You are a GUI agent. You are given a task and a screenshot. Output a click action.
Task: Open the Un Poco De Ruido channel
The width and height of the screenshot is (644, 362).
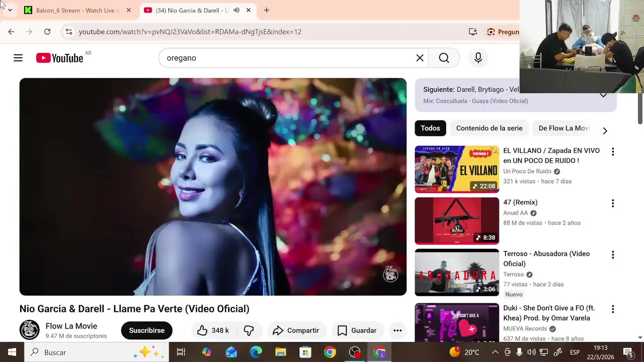(527, 171)
